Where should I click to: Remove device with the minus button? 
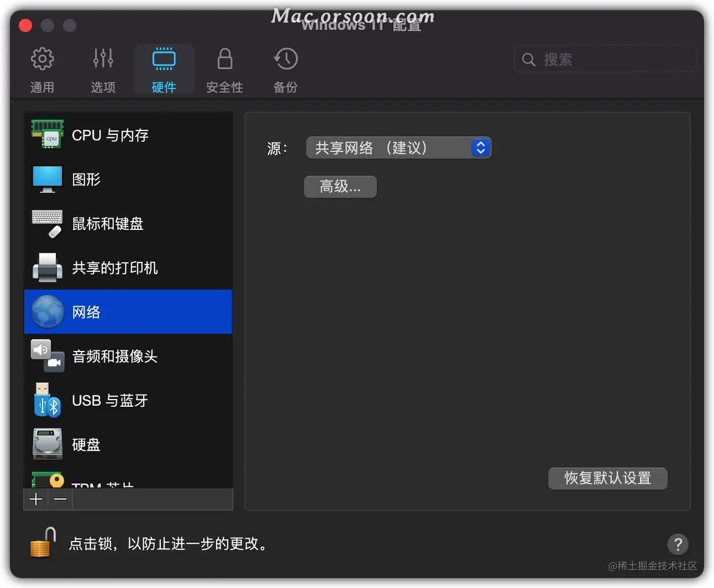(61, 499)
